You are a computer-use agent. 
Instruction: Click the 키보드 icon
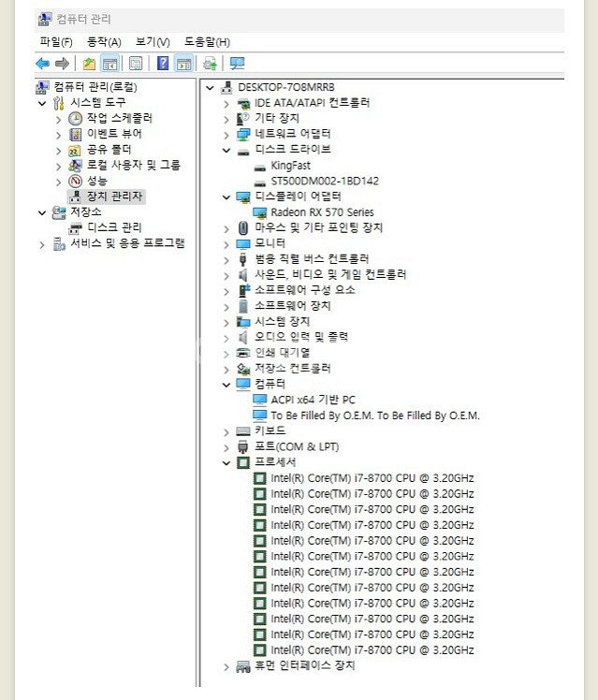tap(243, 430)
